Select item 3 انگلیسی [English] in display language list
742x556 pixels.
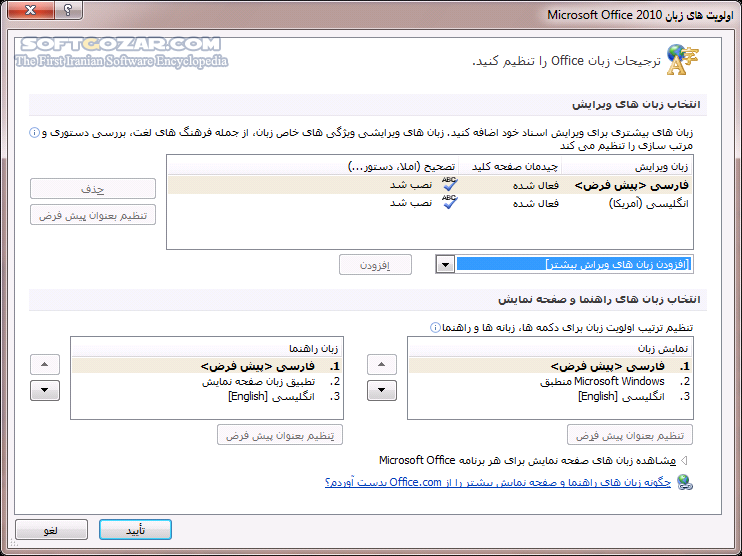[x=550, y=397]
